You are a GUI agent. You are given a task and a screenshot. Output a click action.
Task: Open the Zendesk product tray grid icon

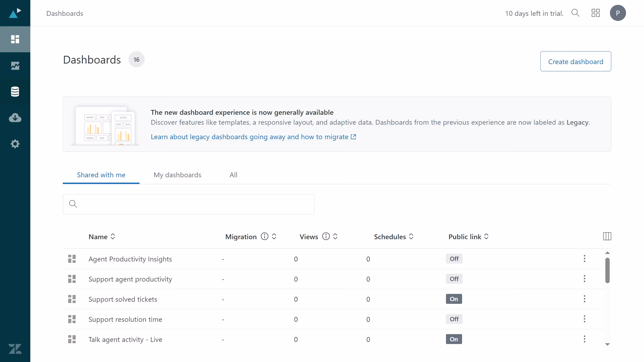595,13
